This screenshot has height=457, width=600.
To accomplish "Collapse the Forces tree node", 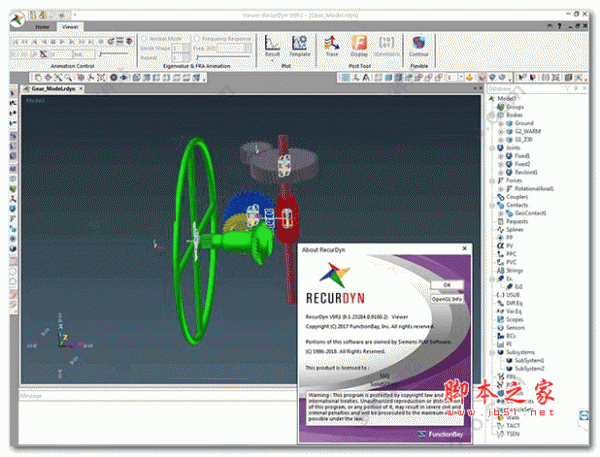I will 492,180.
